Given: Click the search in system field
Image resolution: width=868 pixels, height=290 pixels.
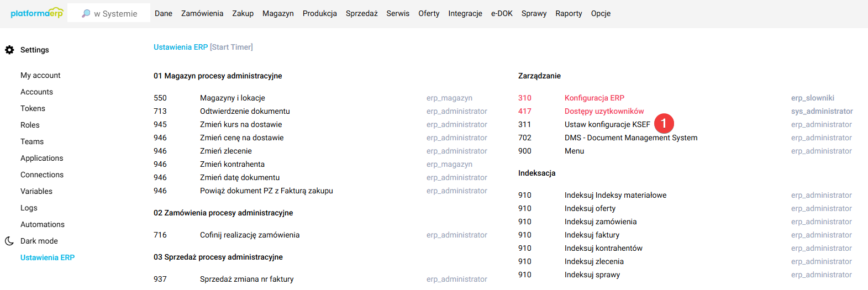Looking at the screenshot, I should pyautogui.click(x=115, y=13).
